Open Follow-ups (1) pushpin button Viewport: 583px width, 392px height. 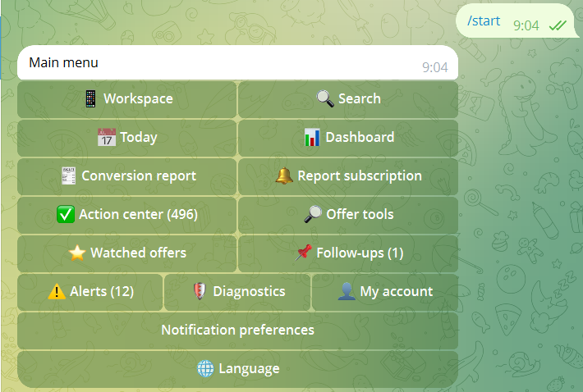tap(348, 253)
